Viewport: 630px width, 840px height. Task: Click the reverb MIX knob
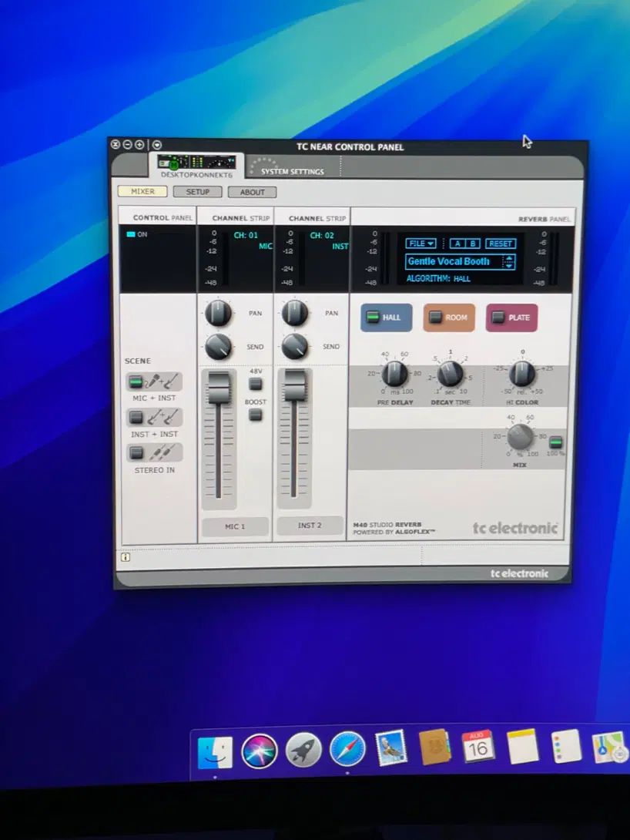pos(520,437)
